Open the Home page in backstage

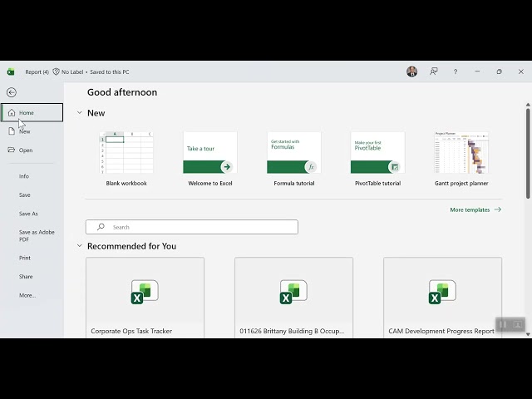click(32, 113)
